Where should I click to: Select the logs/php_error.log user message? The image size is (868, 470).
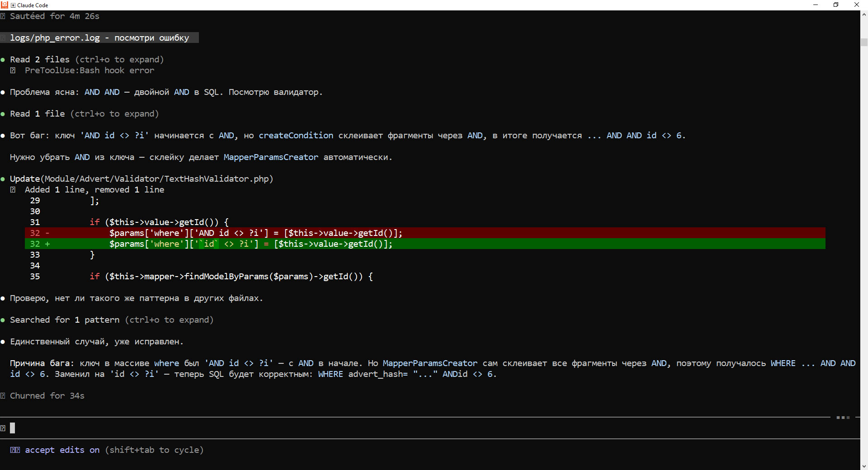(99, 38)
